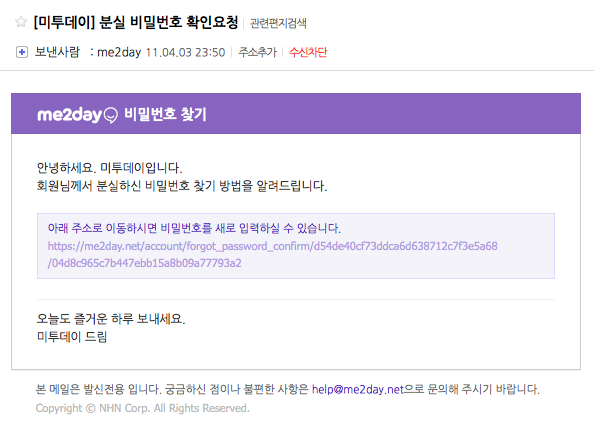Click signature 미투데이 드림
Viewport: 594px width, 435px height.
pos(72,336)
